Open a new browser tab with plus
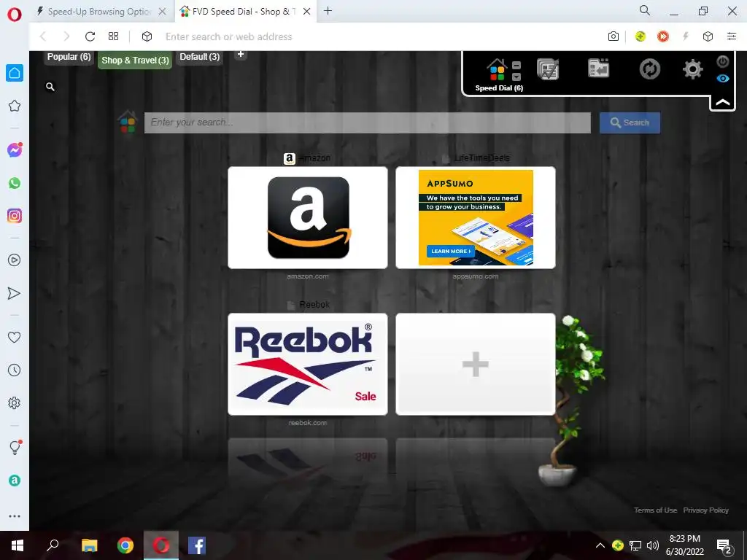747x560 pixels. point(328,11)
